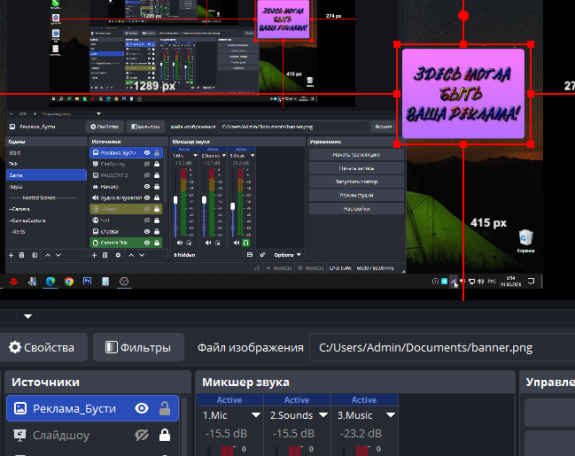This screenshot has width=575, height=456.
Task: Open the Фильтры dialog
Action: click(138, 347)
